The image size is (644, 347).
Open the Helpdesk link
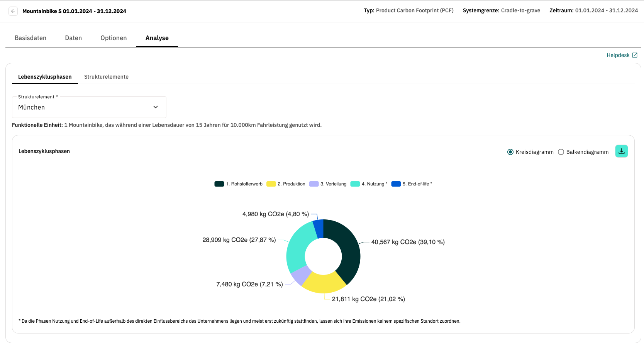coord(618,55)
